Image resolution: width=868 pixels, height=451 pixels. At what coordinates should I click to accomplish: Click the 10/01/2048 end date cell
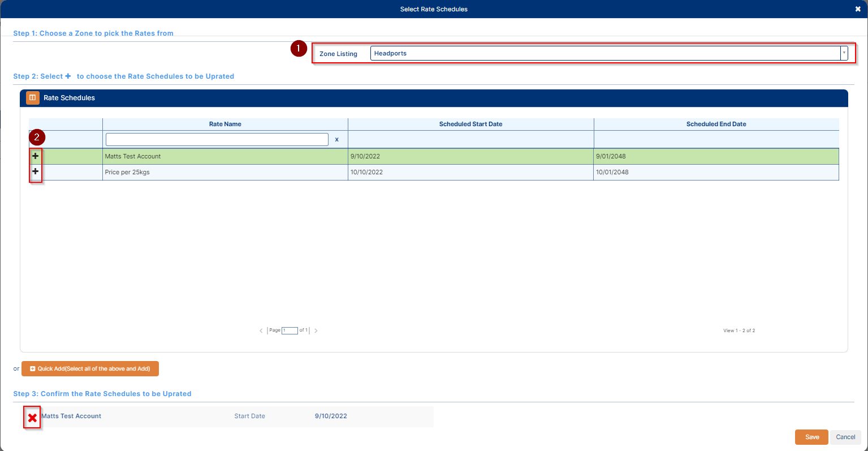(716, 172)
